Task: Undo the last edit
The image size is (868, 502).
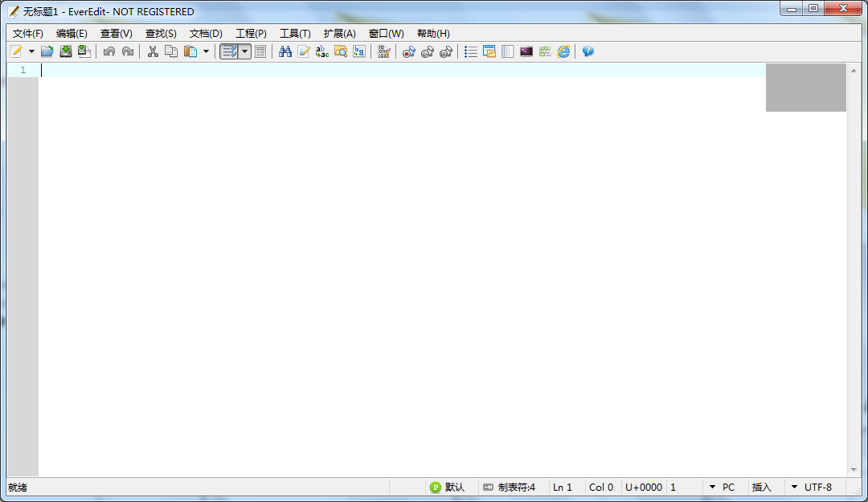Action: (109, 51)
